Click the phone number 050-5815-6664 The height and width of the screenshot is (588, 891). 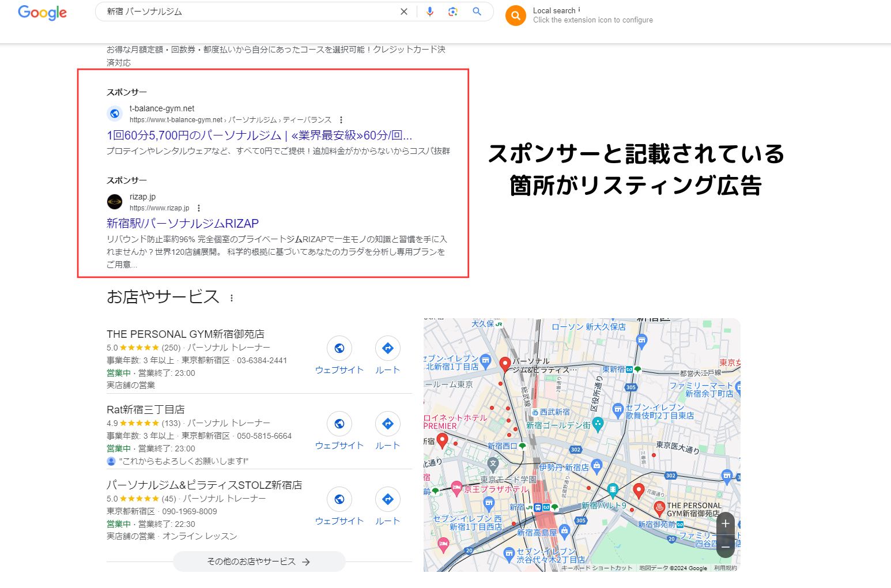[264, 436]
